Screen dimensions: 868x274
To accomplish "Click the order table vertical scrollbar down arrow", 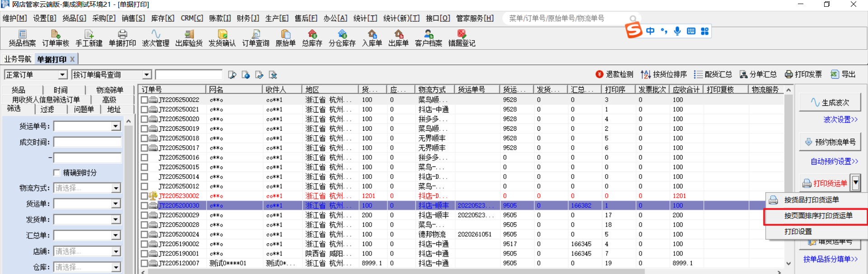I will click(788, 263).
